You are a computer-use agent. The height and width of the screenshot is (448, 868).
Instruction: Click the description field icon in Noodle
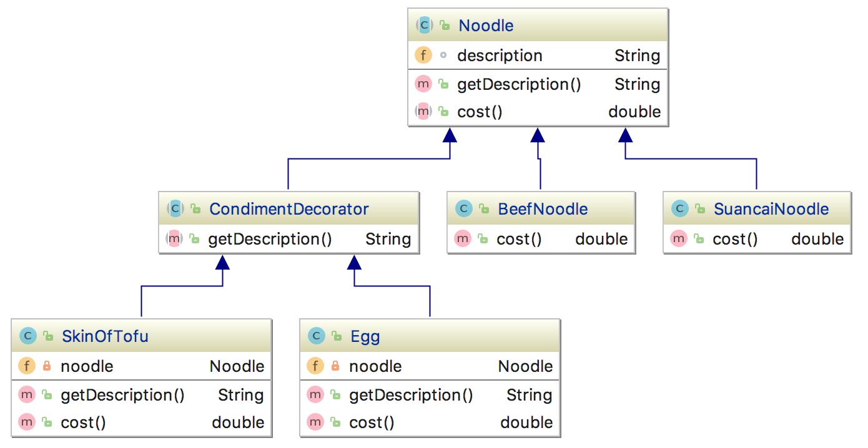pos(423,56)
